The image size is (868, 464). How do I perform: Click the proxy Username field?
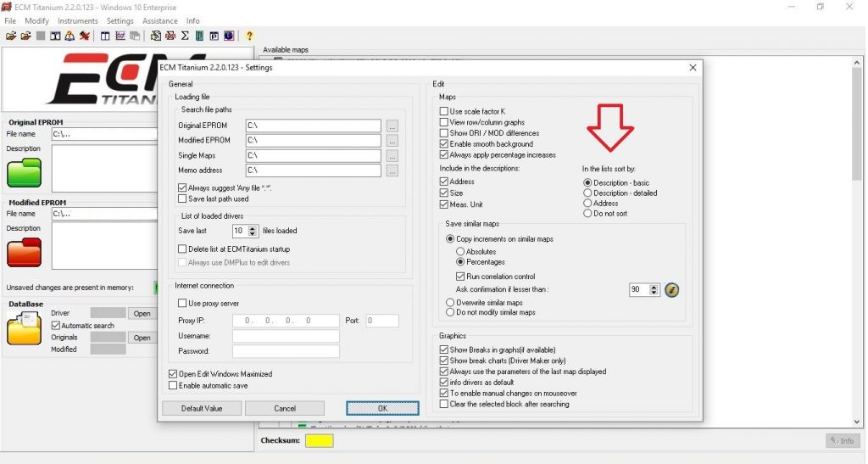[286, 336]
